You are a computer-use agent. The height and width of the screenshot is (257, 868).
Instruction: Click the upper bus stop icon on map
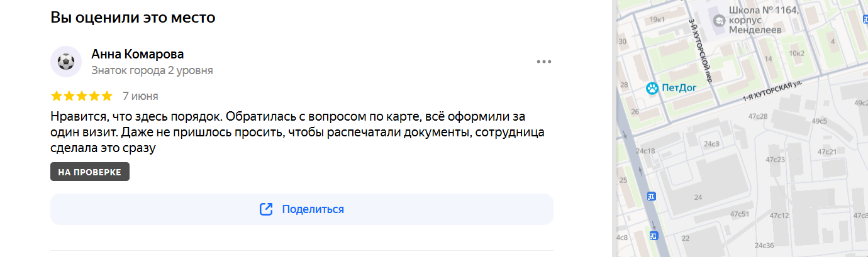(x=651, y=196)
